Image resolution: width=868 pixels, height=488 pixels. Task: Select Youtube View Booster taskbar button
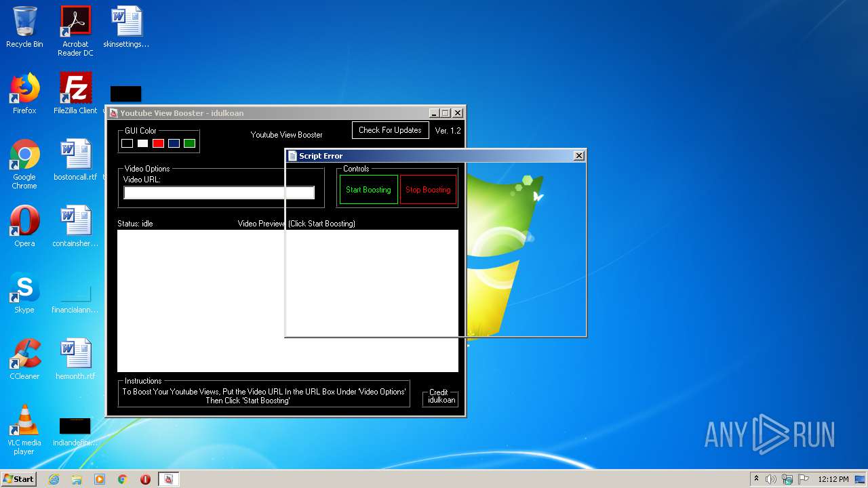pyautogui.click(x=169, y=479)
